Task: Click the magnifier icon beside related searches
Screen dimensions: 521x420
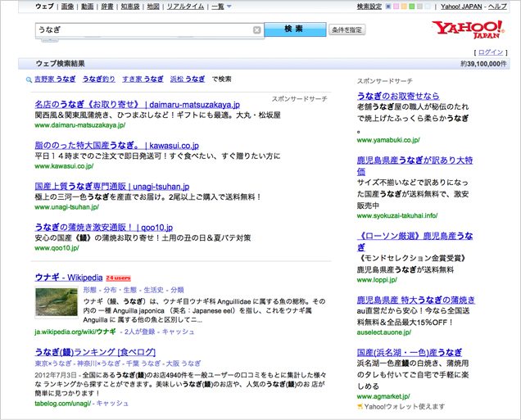Action: 28,79
